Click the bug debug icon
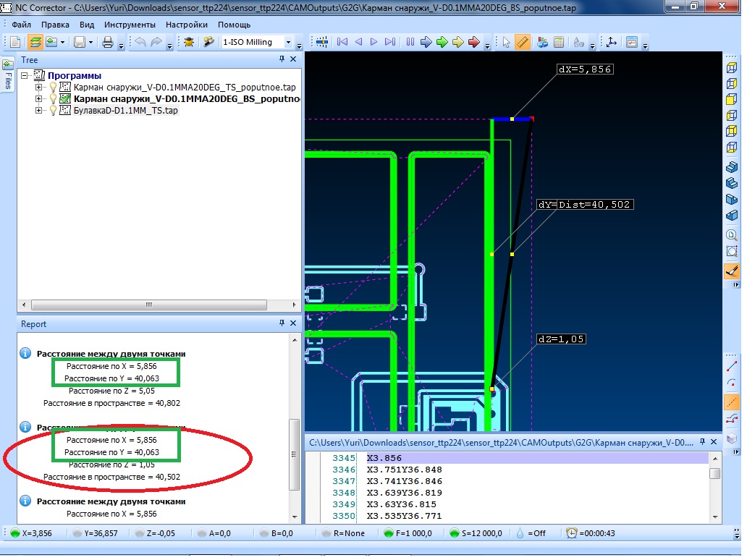 [189, 43]
